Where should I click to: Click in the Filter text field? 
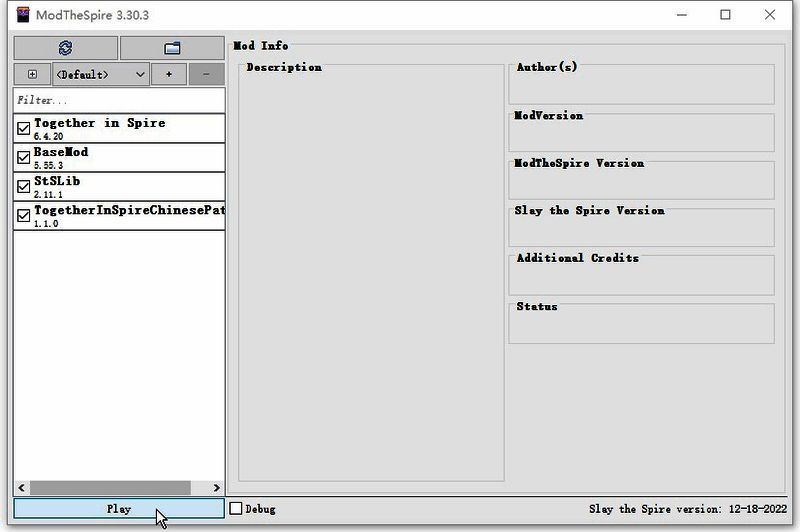118,100
